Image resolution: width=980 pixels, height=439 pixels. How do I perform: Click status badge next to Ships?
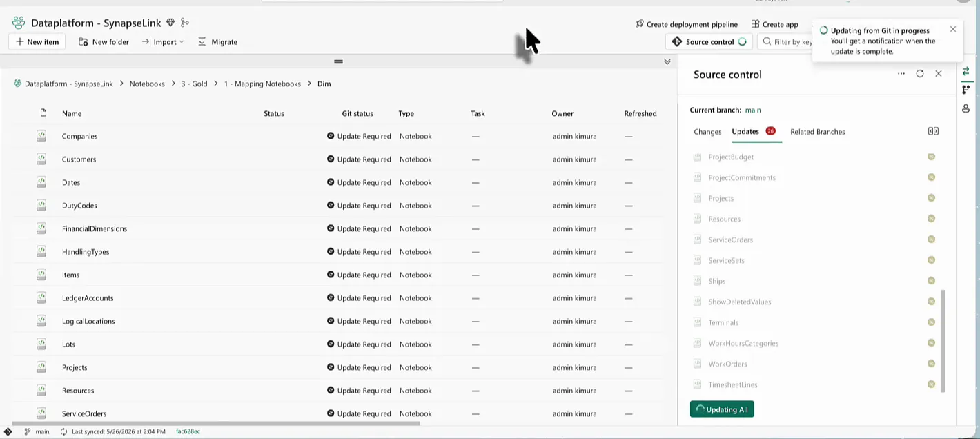click(931, 281)
